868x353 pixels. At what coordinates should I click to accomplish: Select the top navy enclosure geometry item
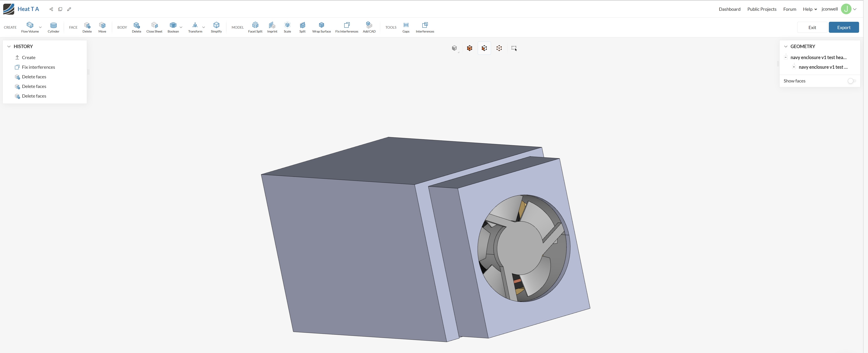click(818, 57)
